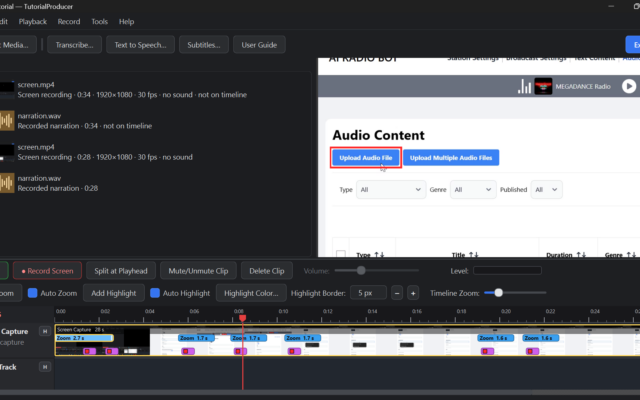Open the Highlight Color... picker
This screenshot has width=640, height=400.
pyautogui.click(x=251, y=293)
